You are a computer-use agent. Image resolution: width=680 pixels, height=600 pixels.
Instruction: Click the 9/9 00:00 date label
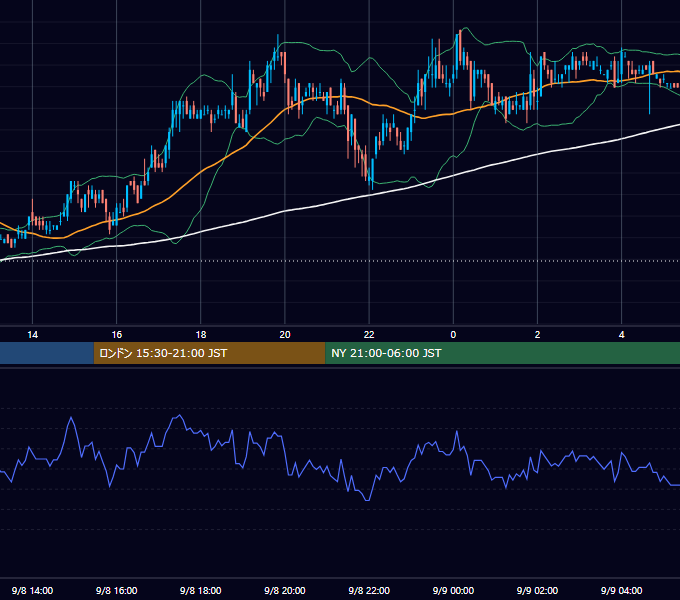click(453, 590)
